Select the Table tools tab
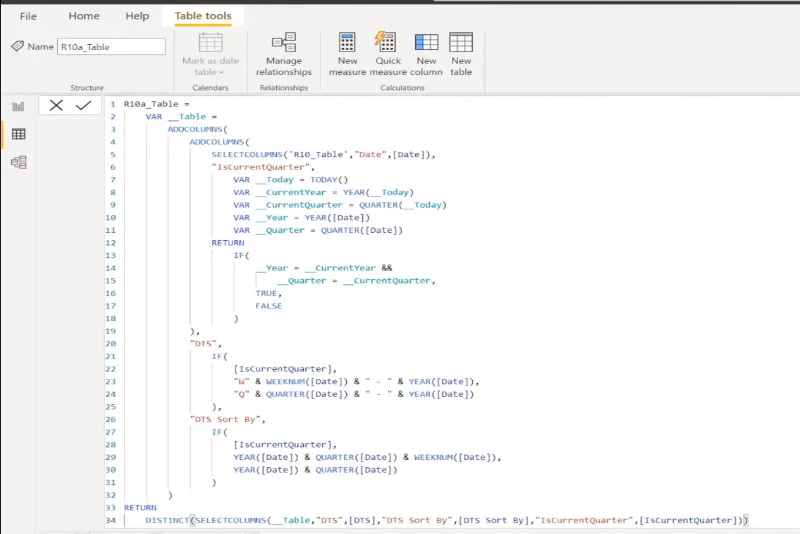 pyautogui.click(x=203, y=16)
